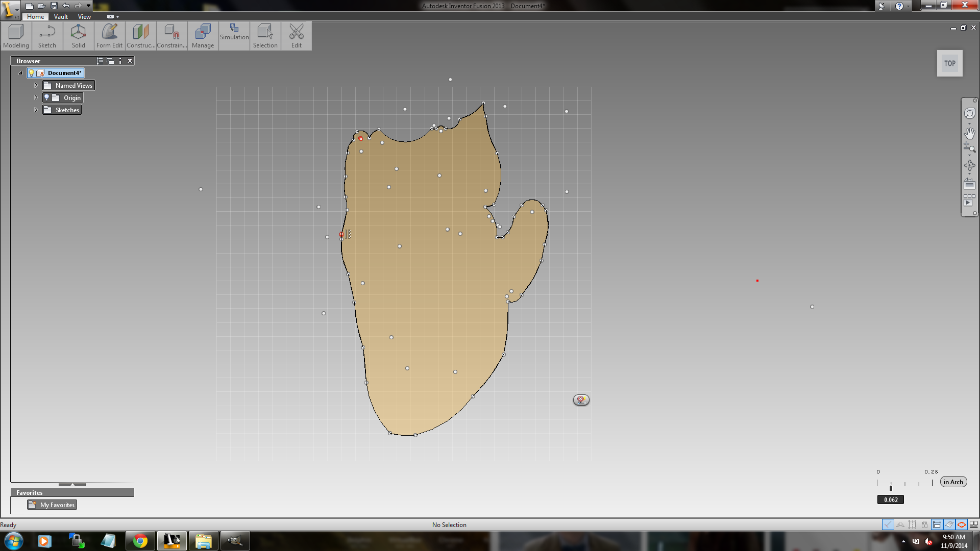Image resolution: width=980 pixels, height=551 pixels.
Task: Click the TOP view cube face
Action: (949, 63)
